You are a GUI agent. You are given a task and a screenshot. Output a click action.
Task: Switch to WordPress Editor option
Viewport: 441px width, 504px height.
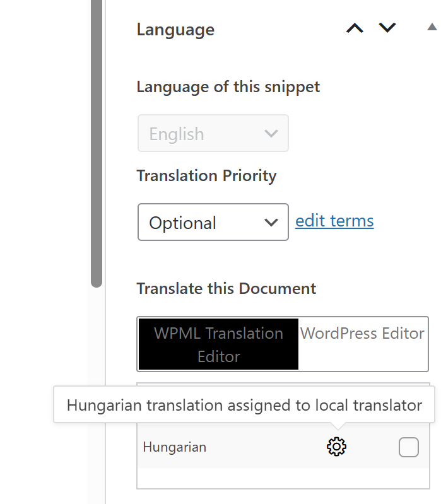[x=363, y=334]
